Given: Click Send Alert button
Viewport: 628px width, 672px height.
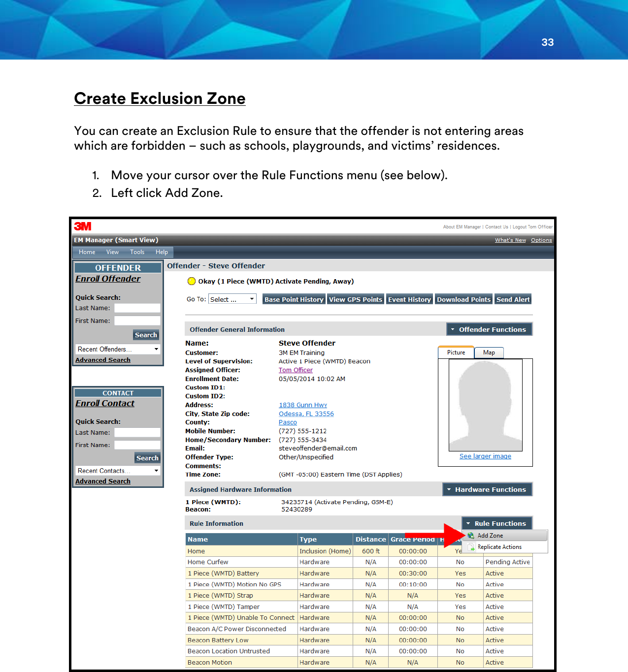Looking at the screenshot, I should click(x=513, y=299).
